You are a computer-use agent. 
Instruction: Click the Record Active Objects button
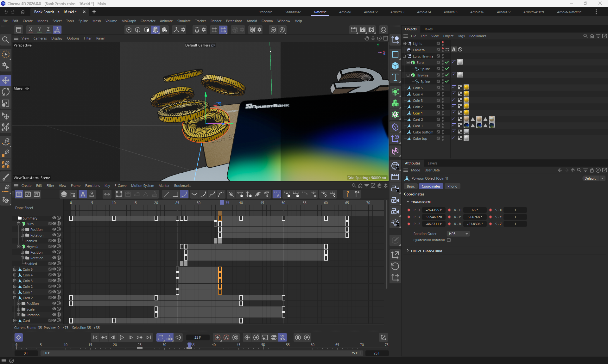pos(218,337)
